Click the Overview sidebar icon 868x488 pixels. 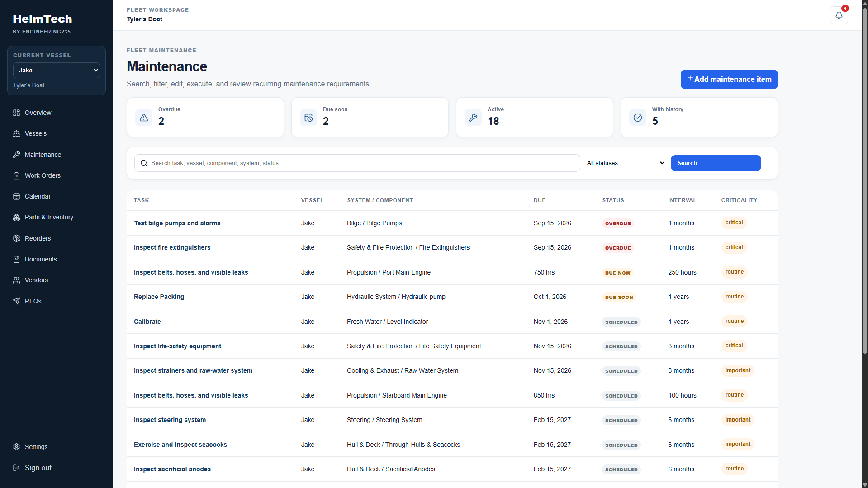point(17,113)
